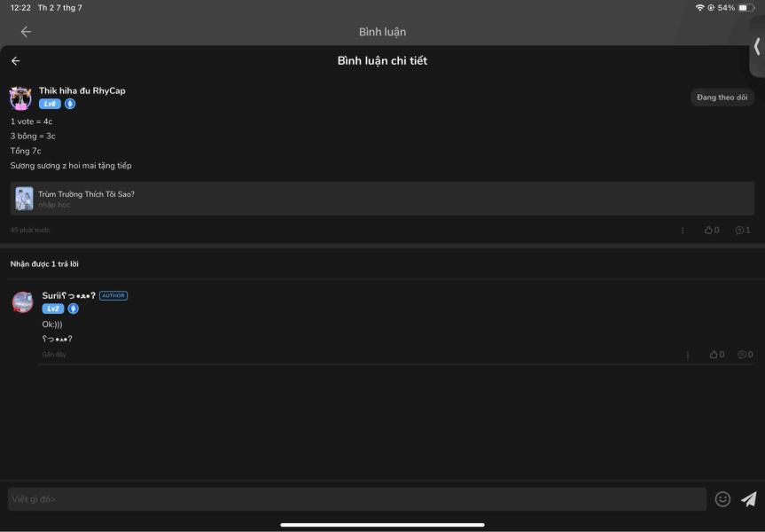Toggle the Đang theo dõi follow button
This screenshot has height=532, width=765.
pos(722,98)
